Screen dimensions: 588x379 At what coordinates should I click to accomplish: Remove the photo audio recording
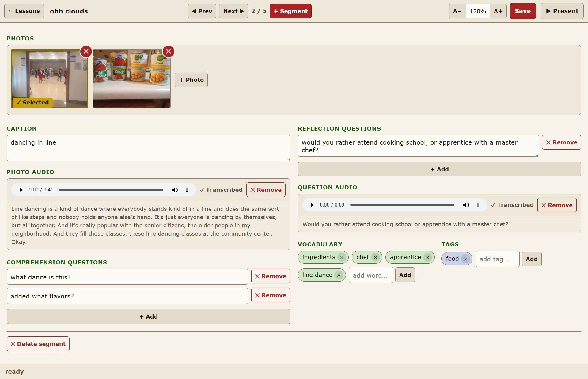click(266, 190)
